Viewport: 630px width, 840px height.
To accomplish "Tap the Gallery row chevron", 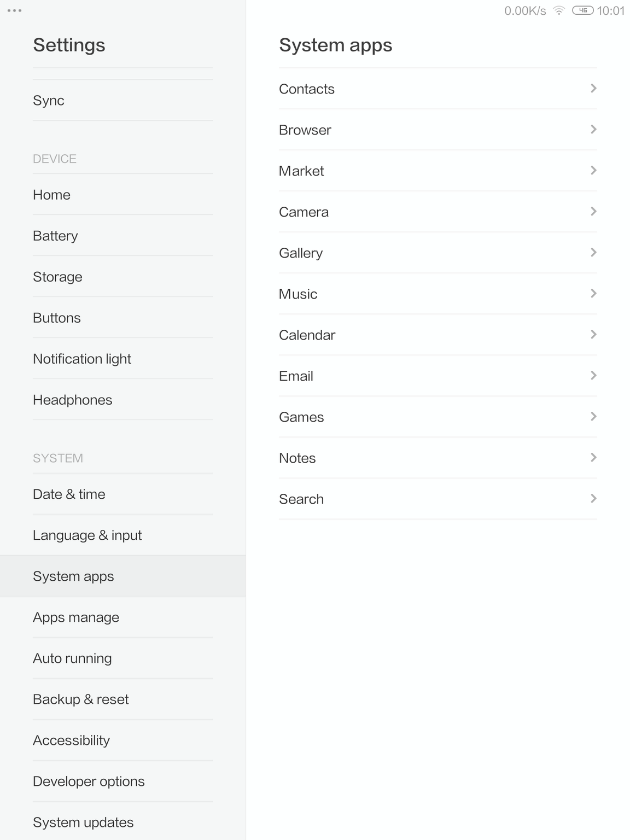I will click(593, 253).
